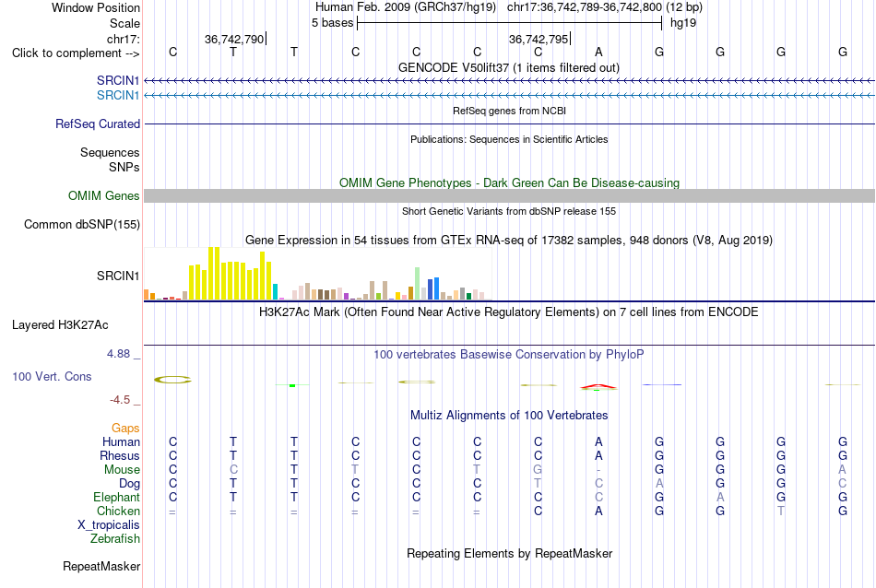Click the OMIM Genes track label
Viewport: 876px width, 588px height.
[104, 196]
